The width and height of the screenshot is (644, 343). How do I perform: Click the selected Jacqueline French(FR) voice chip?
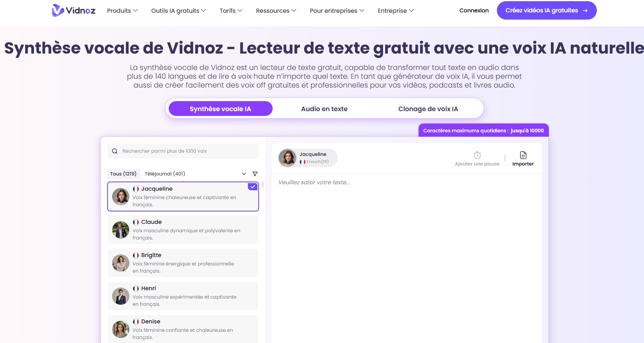point(308,158)
